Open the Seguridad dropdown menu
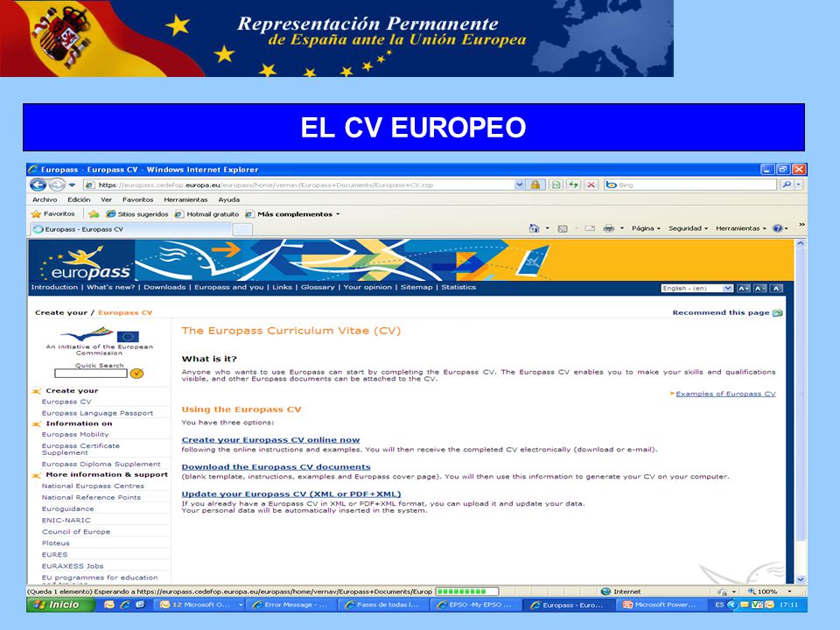This screenshot has width=840, height=630. 688,228
